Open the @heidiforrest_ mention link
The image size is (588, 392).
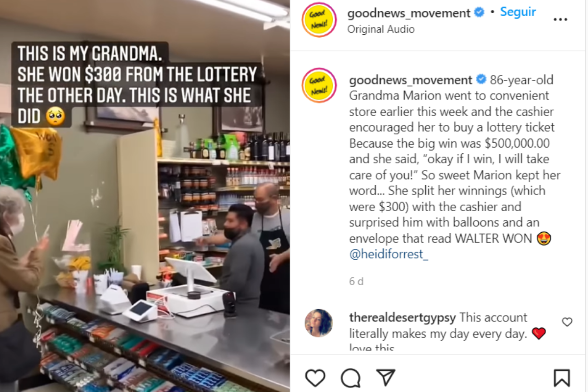389,254
